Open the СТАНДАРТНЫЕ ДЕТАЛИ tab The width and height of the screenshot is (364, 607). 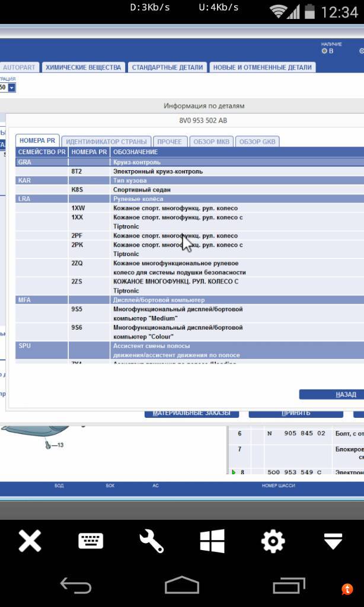[167, 68]
